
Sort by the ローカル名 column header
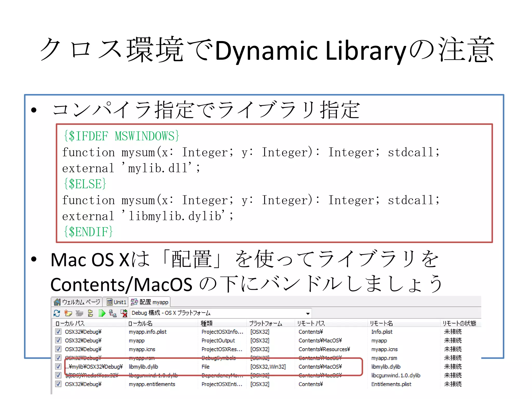tap(162, 323)
